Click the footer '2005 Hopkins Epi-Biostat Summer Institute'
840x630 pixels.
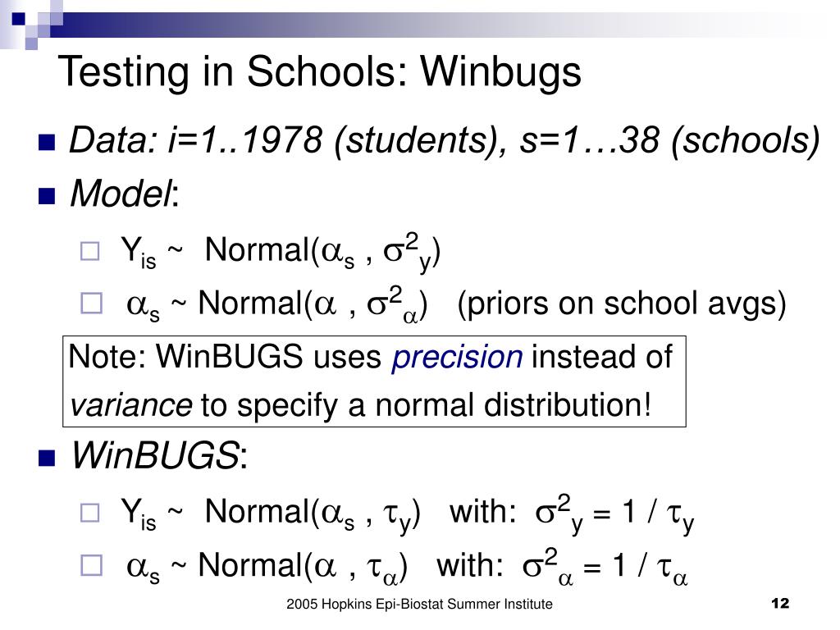pyautogui.click(x=419, y=605)
